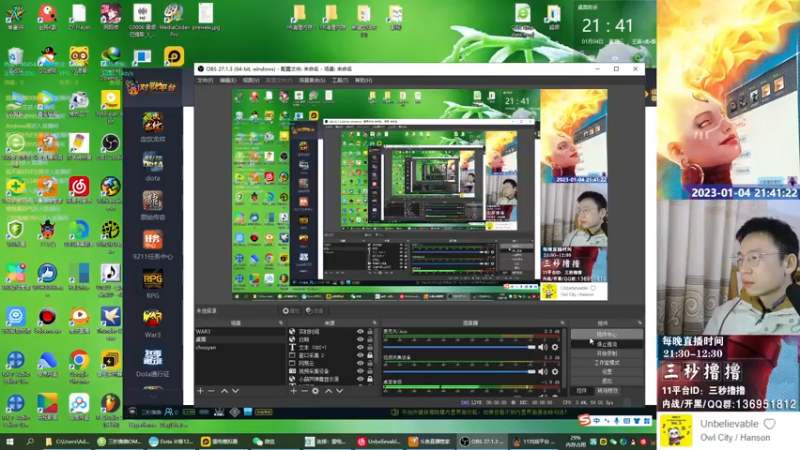
Task: Click the Google Chrome desktop icon
Action: pyautogui.click(x=79, y=366)
